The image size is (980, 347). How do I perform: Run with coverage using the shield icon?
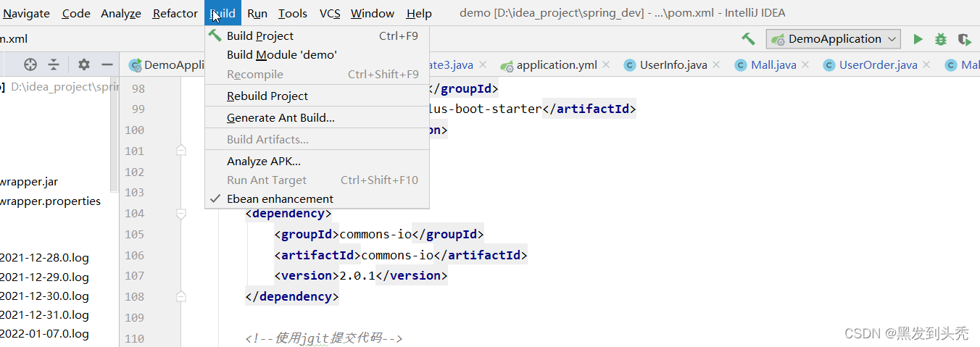click(x=964, y=39)
